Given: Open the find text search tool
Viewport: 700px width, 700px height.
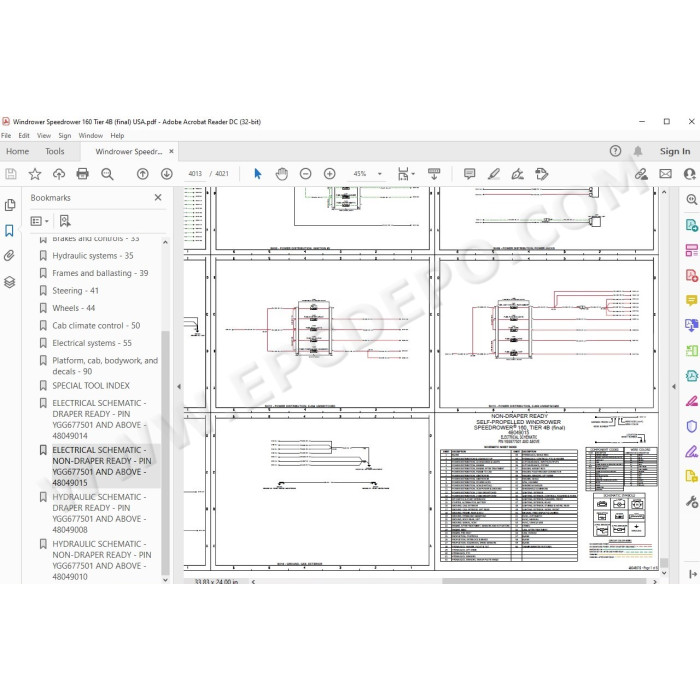Looking at the screenshot, I should coord(107,174).
